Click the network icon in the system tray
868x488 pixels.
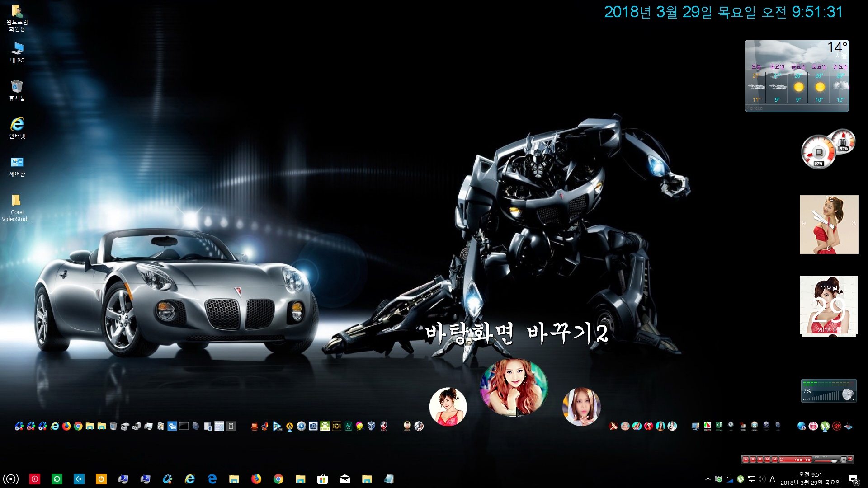751,479
